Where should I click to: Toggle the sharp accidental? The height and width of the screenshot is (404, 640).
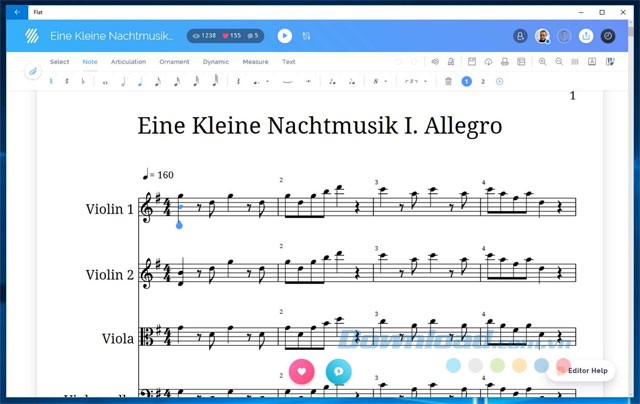click(x=66, y=81)
